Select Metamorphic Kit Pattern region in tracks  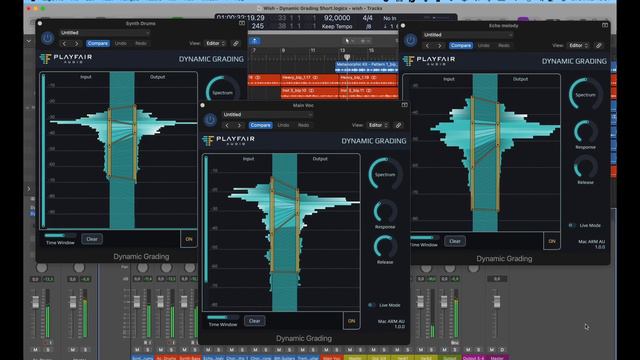366,67
